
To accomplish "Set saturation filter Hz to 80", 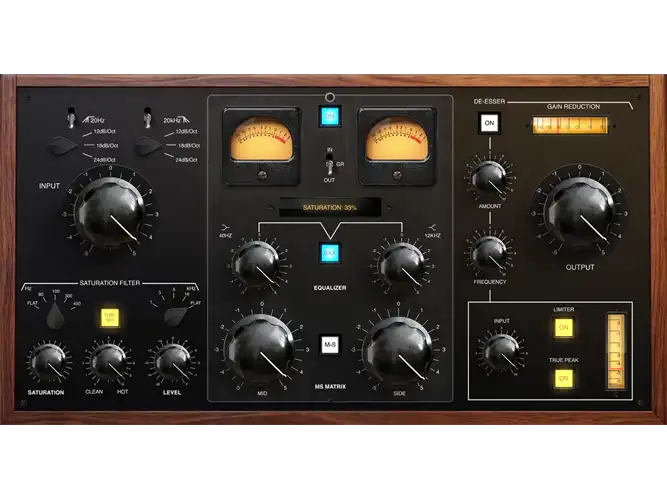I will click(x=41, y=294).
